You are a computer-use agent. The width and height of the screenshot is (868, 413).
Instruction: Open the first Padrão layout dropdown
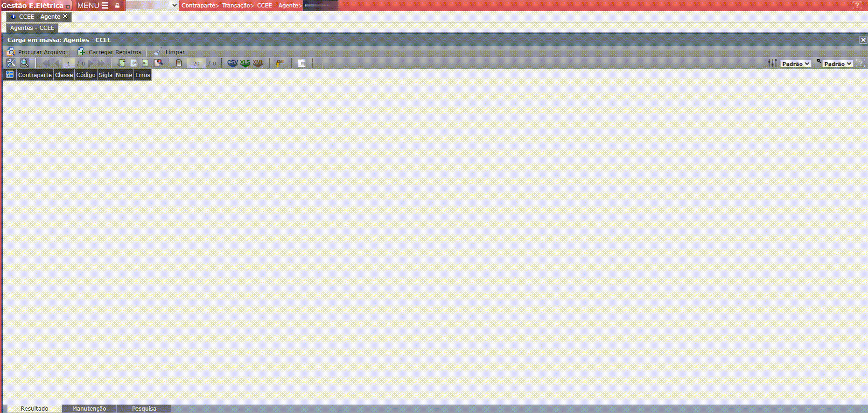[796, 64]
